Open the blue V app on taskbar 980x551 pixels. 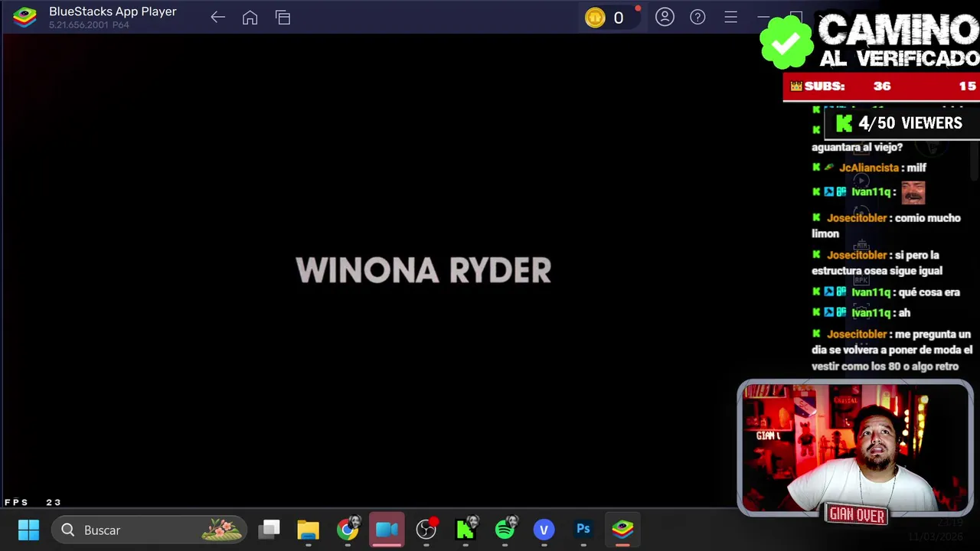[544, 530]
